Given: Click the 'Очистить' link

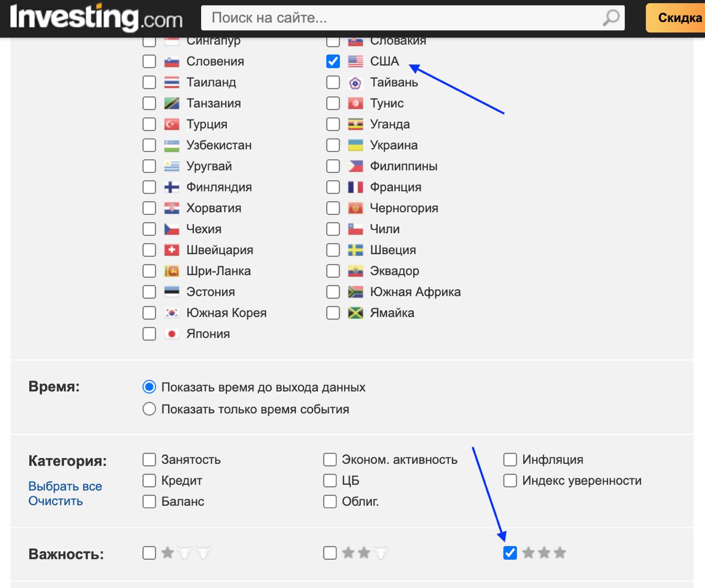Looking at the screenshot, I should (x=56, y=501).
